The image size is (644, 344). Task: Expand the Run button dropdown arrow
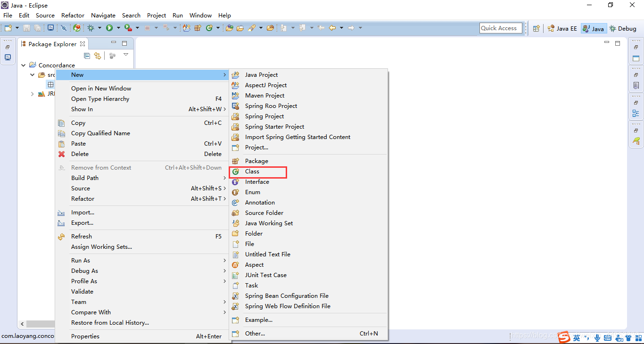[118, 28]
